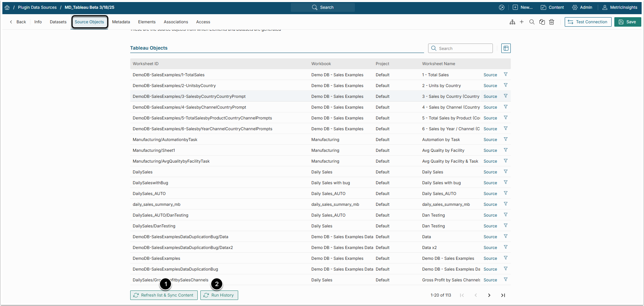This screenshot has height=306, width=644.
Task: Click filter icon for 1 - Total Sales row
Action: 505,75
